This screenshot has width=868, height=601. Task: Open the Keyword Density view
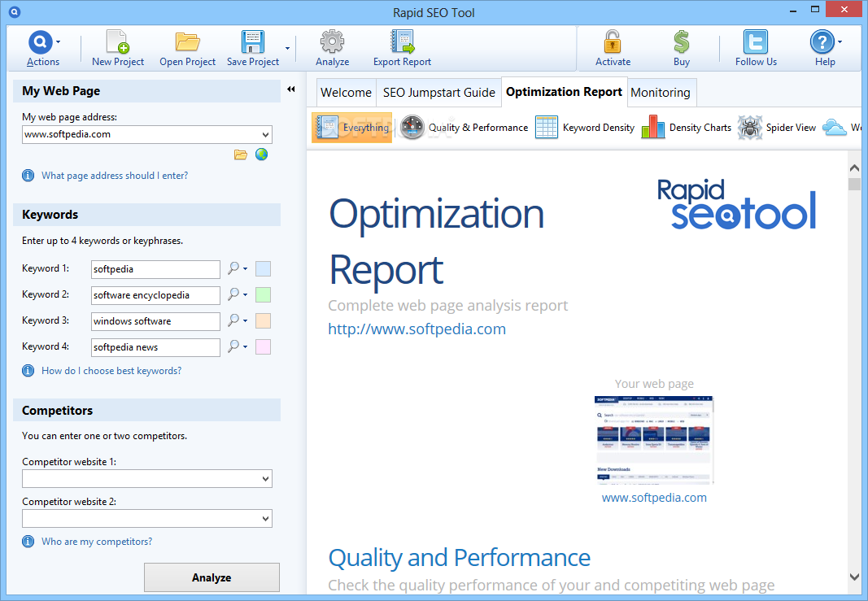click(x=585, y=128)
